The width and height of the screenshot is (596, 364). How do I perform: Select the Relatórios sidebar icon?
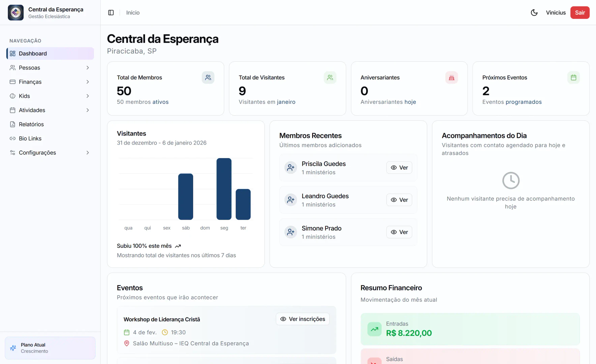(x=12, y=124)
